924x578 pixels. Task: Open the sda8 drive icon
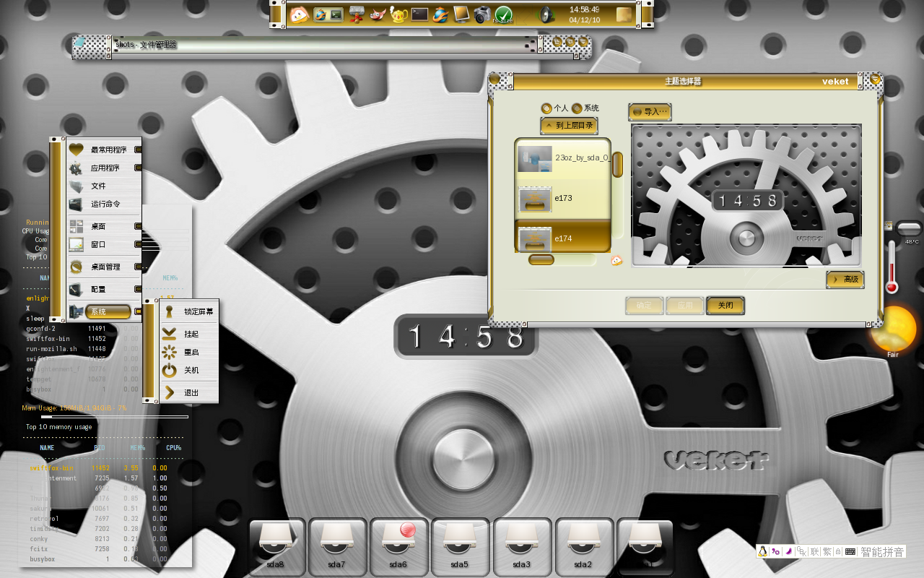click(275, 547)
